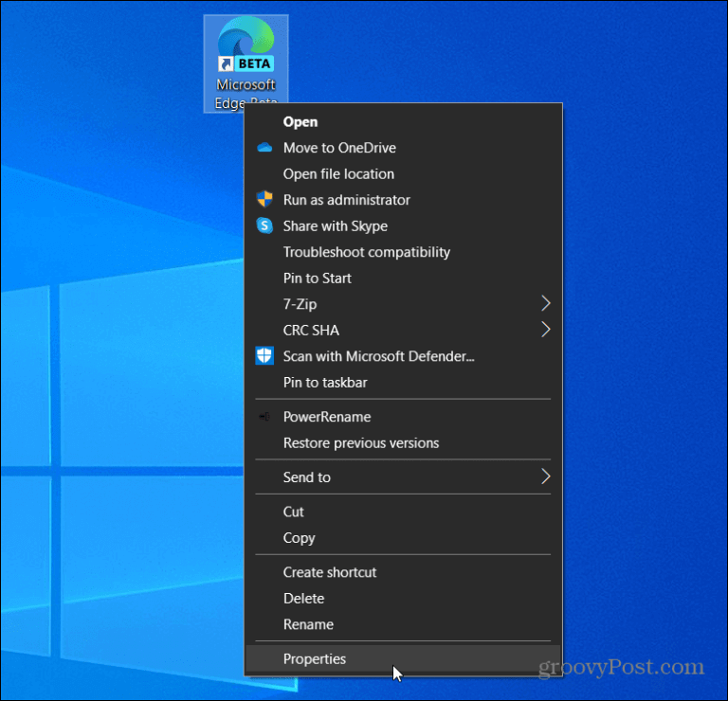Choose Pin to taskbar
Image resolution: width=728 pixels, height=701 pixels.
pyautogui.click(x=403, y=383)
